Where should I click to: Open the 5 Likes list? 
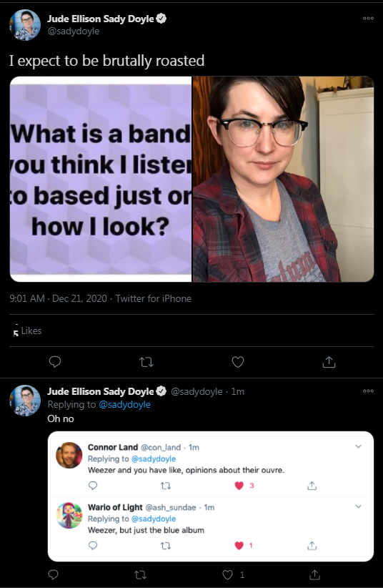tap(27, 330)
